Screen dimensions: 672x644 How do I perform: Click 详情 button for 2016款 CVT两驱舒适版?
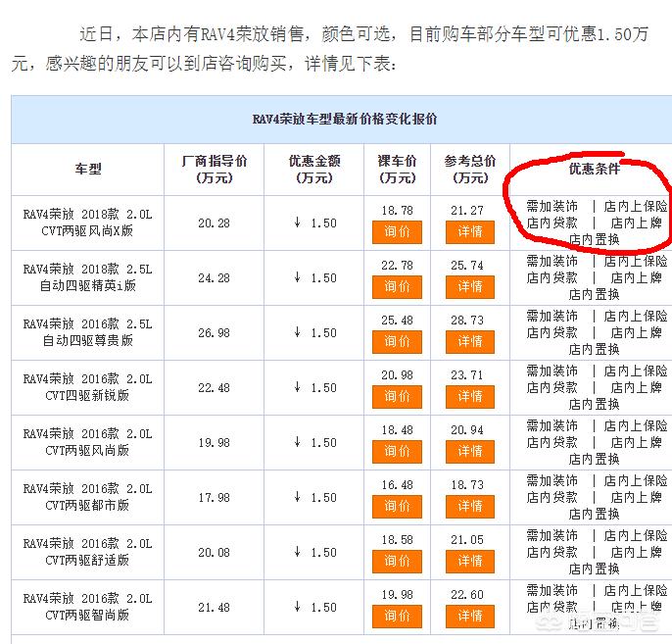click(x=470, y=562)
